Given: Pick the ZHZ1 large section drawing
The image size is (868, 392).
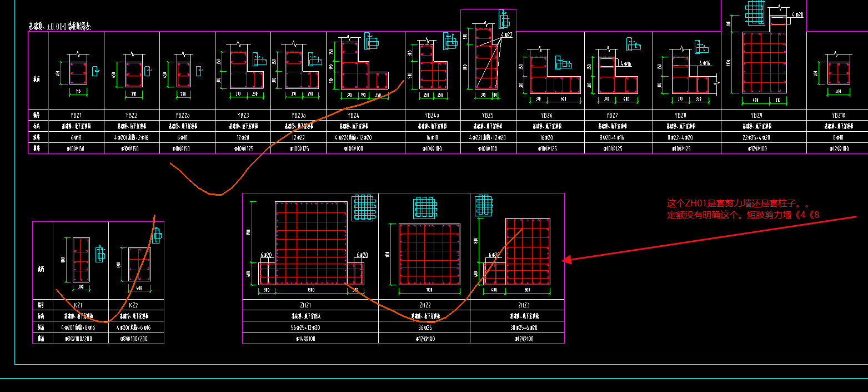Looking at the screenshot, I should coord(312,244).
